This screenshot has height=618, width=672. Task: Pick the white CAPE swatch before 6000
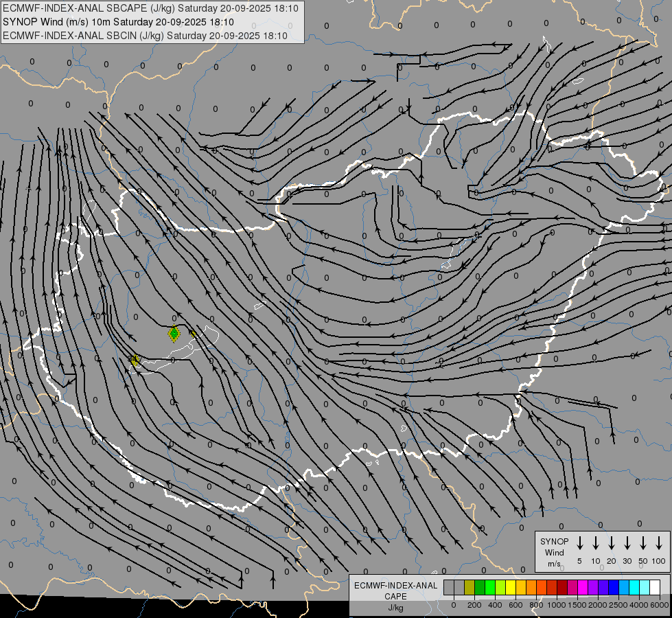pos(655,587)
